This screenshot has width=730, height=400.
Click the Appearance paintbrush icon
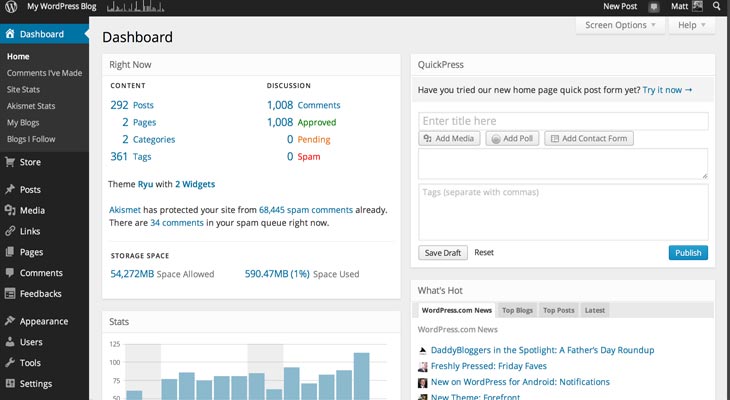click(x=10, y=321)
